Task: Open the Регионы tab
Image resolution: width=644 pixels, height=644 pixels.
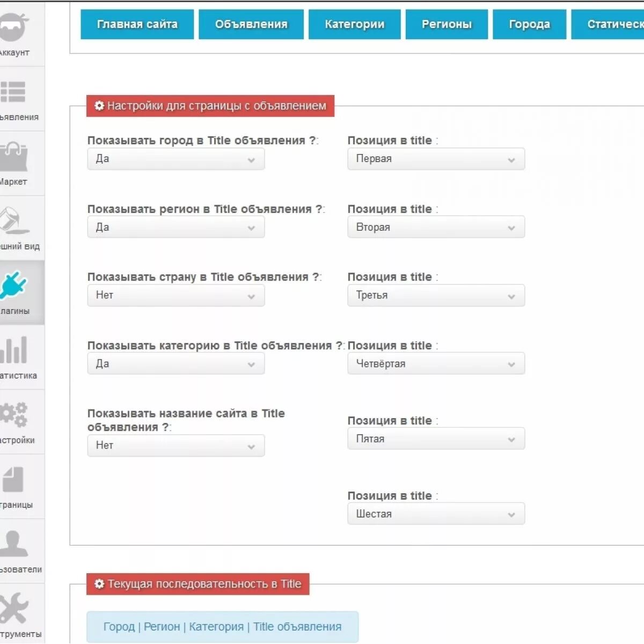Action: click(x=447, y=24)
